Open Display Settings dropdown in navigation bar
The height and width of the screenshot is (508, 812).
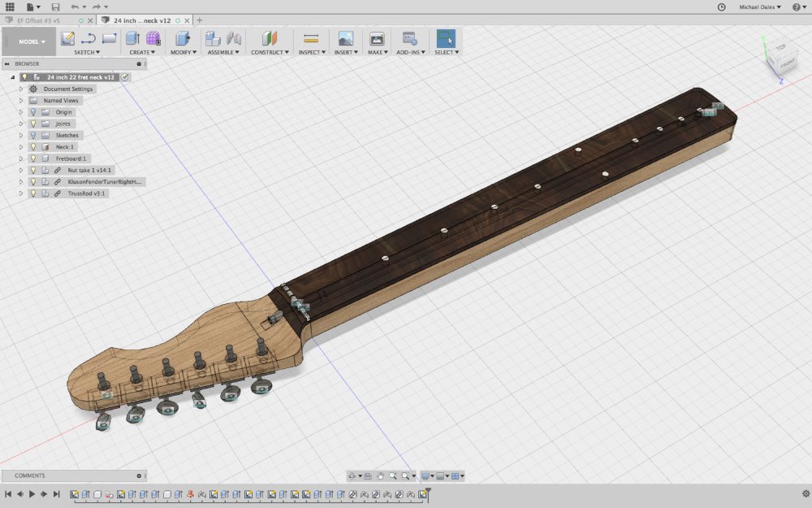coord(428,475)
